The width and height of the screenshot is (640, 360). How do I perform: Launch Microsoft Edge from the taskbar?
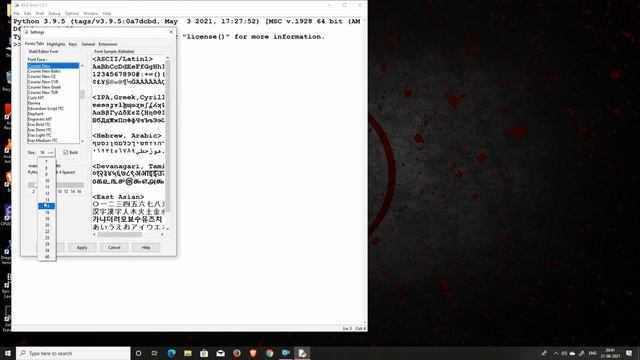tap(171, 353)
